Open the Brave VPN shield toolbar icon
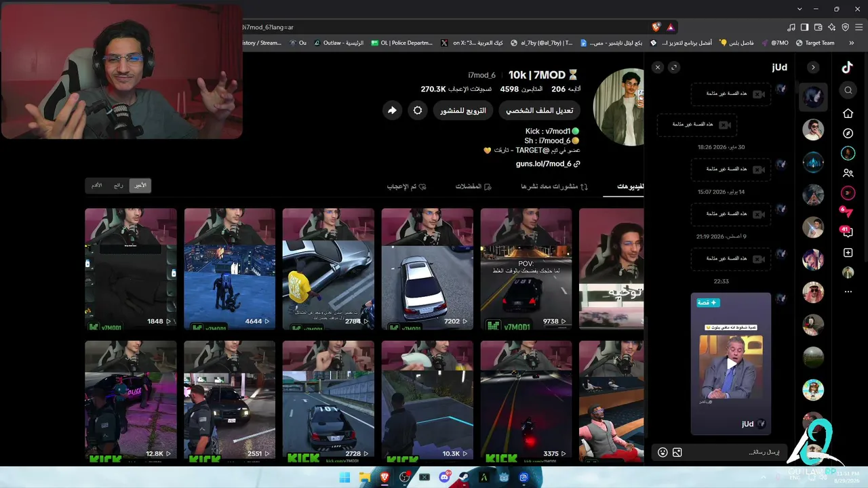868x488 pixels. pyautogui.click(x=845, y=27)
